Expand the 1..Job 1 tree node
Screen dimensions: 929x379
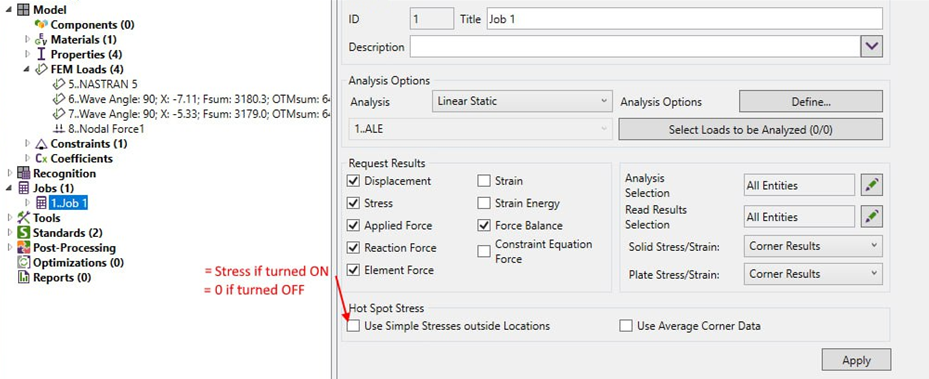27,203
